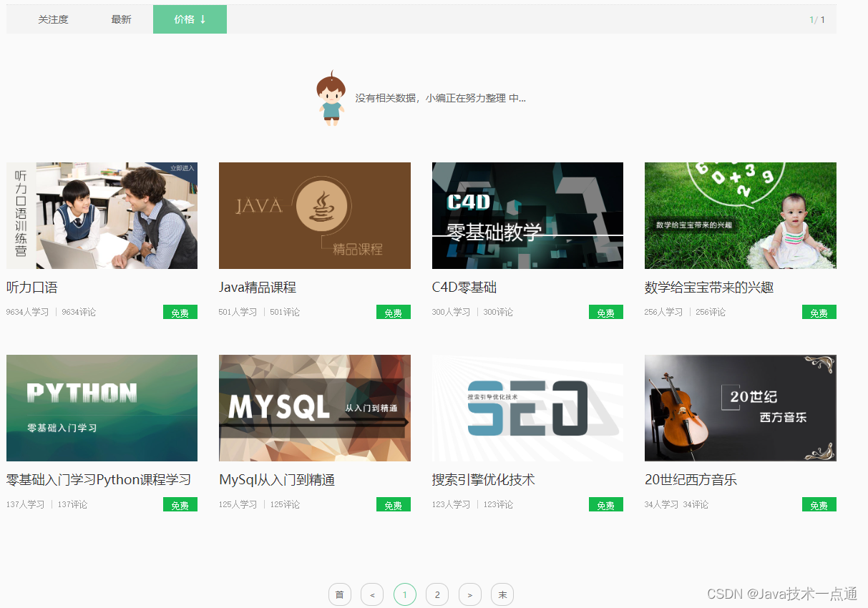Click the cartoon boy mascot icon
This screenshot has height=608, width=868.
(x=331, y=98)
